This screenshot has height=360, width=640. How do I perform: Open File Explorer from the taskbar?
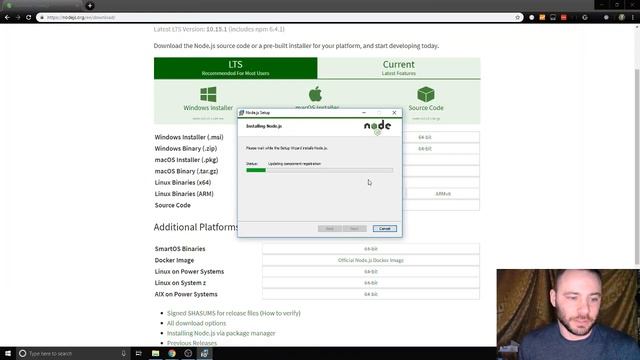156,353
